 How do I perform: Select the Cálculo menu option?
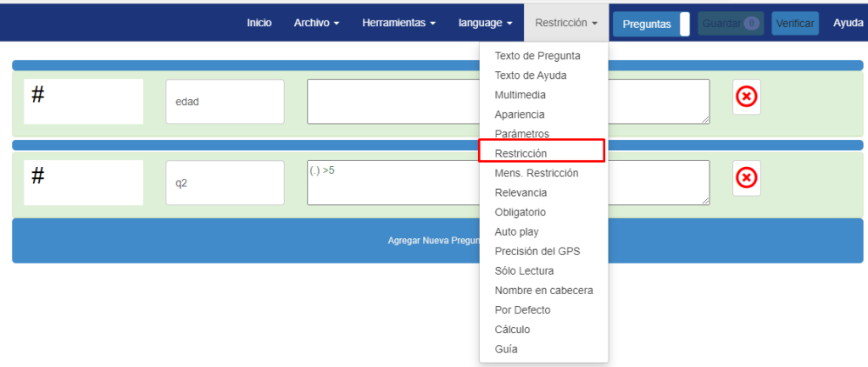pyautogui.click(x=512, y=330)
